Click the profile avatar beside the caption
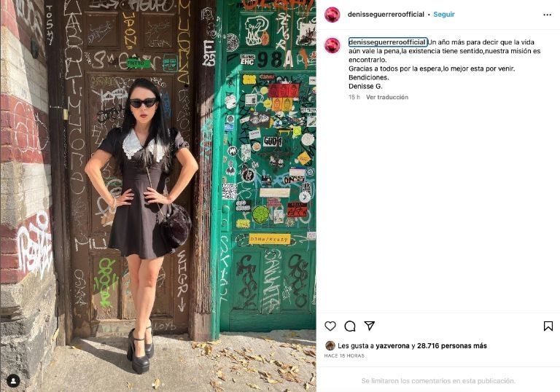This screenshot has width=560, height=392. click(x=332, y=45)
